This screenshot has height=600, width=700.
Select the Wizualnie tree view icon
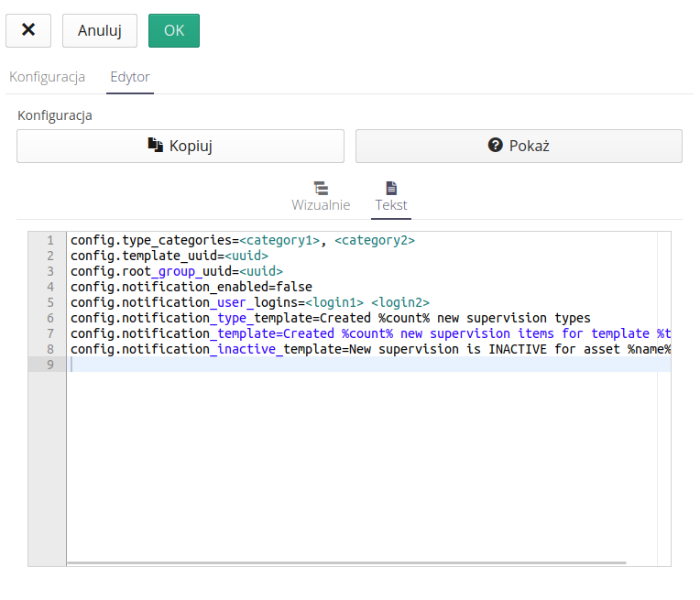point(321,188)
